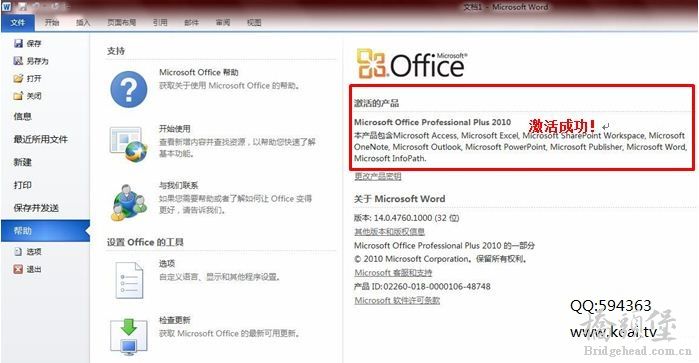Screen dimensions: 699x363
Task: Select 打印 (Print) in the backstage menu
Action: 23,185
